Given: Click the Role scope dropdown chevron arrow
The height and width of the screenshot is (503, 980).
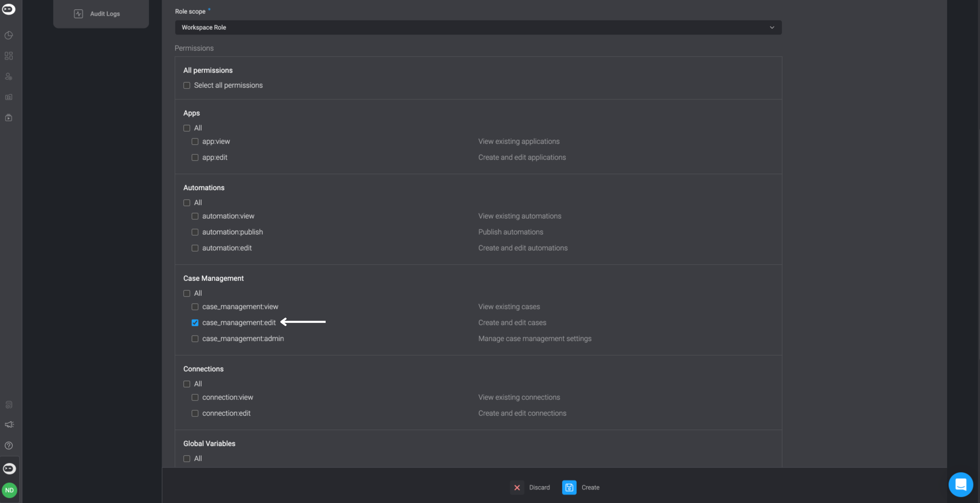Looking at the screenshot, I should tap(772, 27).
